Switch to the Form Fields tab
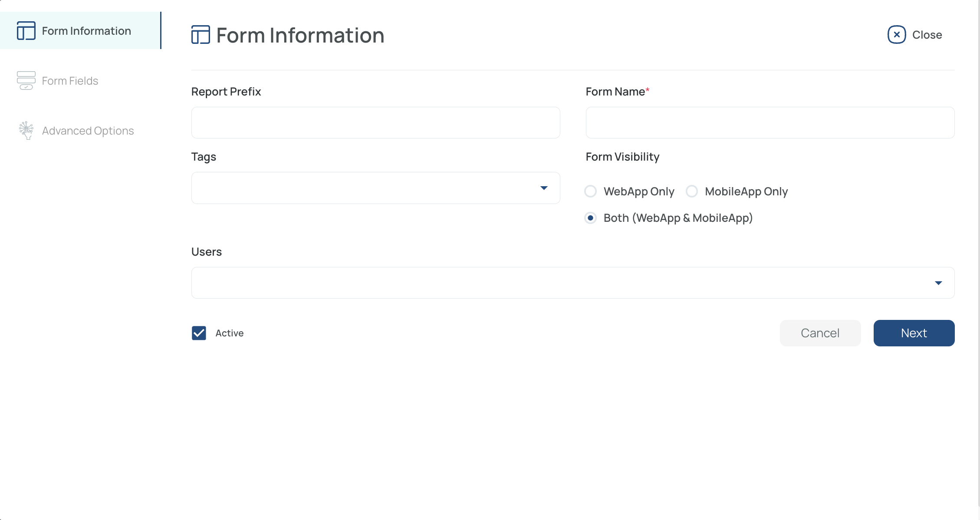 [80, 81]
